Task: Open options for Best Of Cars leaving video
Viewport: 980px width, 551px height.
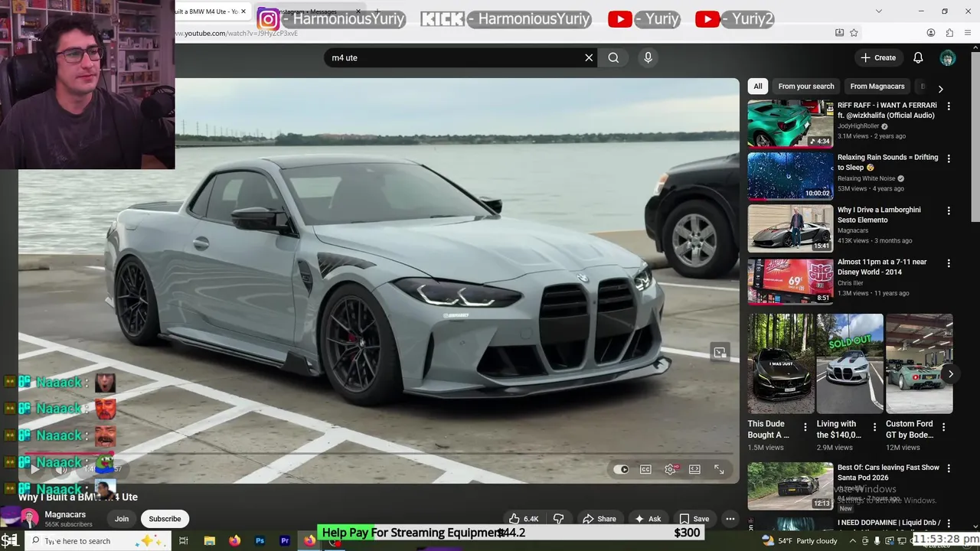Action: pos(949,468)
